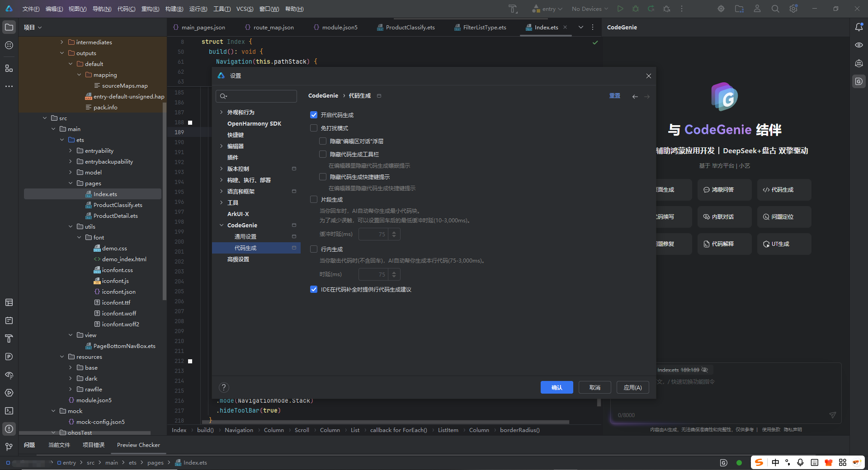Click the 应用(A) button

632,387
